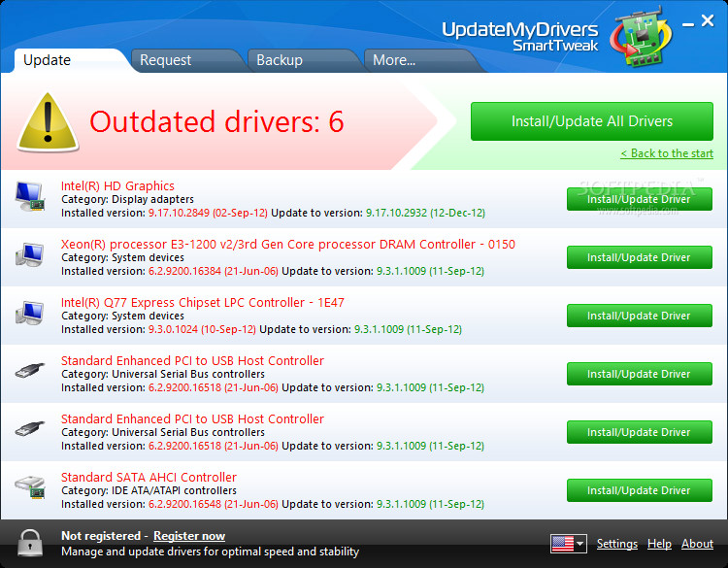The image size is (728, 568).
Task: Update the Q77 Express Chipset LPC driver
Action: tap(640, 316)
